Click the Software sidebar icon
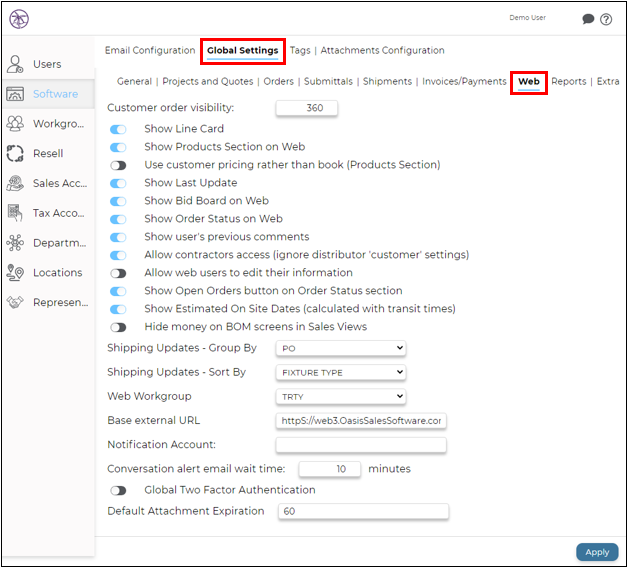Viewport: 630px width, 570px height. coord(15,94)
